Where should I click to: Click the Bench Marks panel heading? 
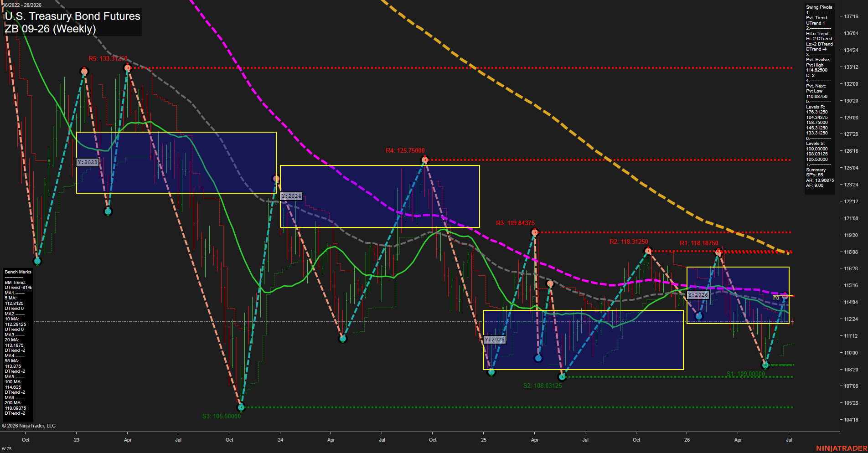click(18, 272)
